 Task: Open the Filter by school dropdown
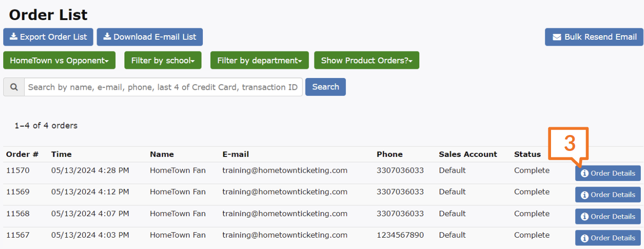point(163,61)
